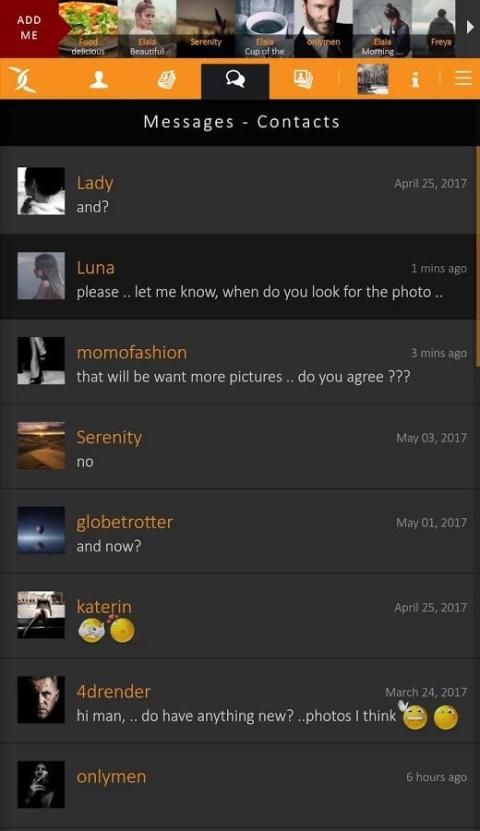Open conversation with Luna
The width and height of the screenshot is (480, 831).
pos(238,276)
